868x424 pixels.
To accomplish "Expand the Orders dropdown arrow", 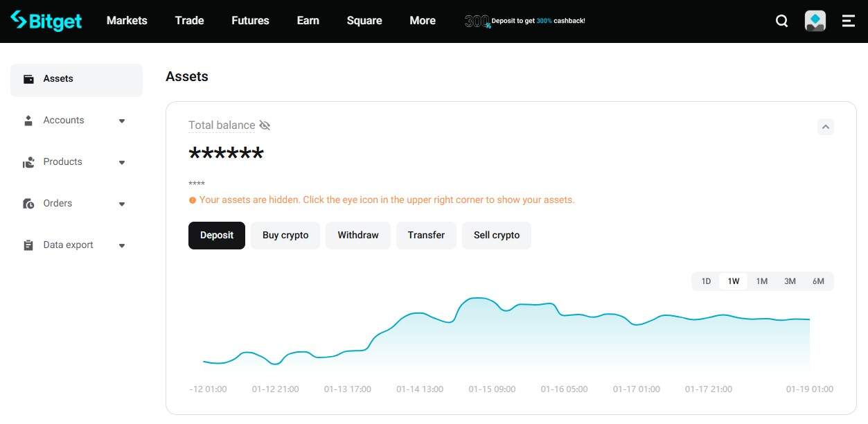I will click(x=122, y=204).
